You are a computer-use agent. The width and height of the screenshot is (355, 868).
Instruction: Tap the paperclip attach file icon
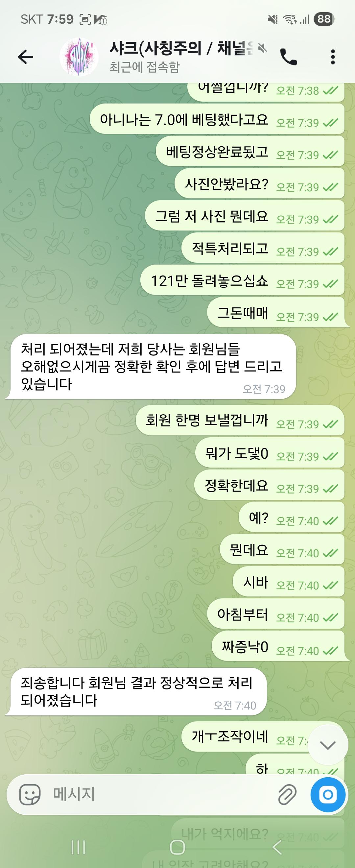click(287, 795)
